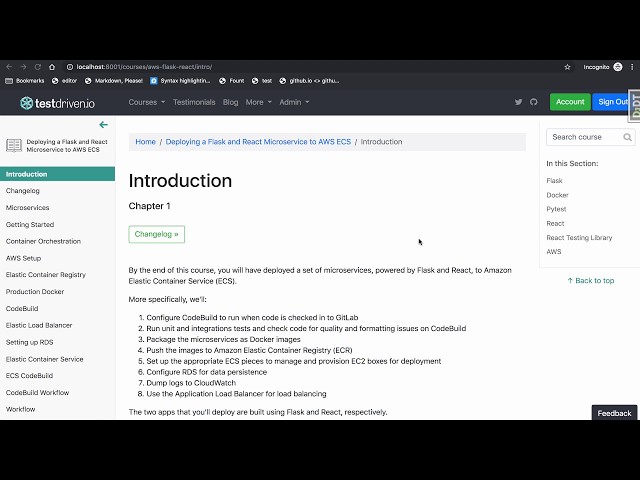
Task: Open the Markdown, Please! bookmark
Action: [113, 81]
